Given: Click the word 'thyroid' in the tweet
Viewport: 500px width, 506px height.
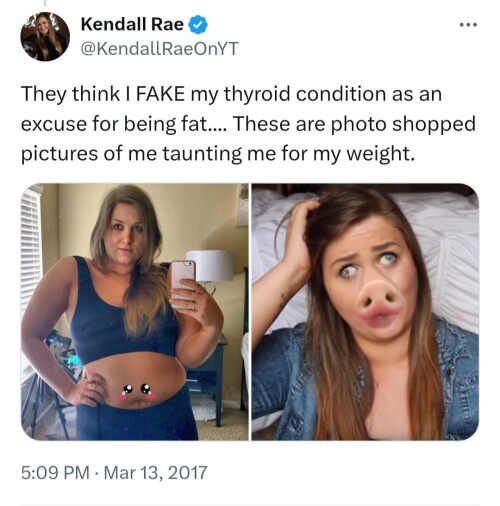Looking at the screenshot, I should click(257, 94).
